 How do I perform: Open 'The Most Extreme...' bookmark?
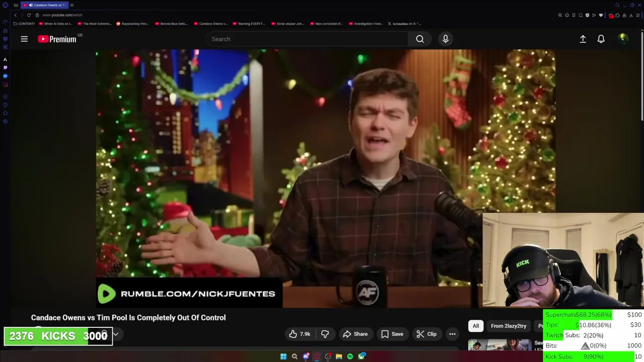tap(95, 24)
